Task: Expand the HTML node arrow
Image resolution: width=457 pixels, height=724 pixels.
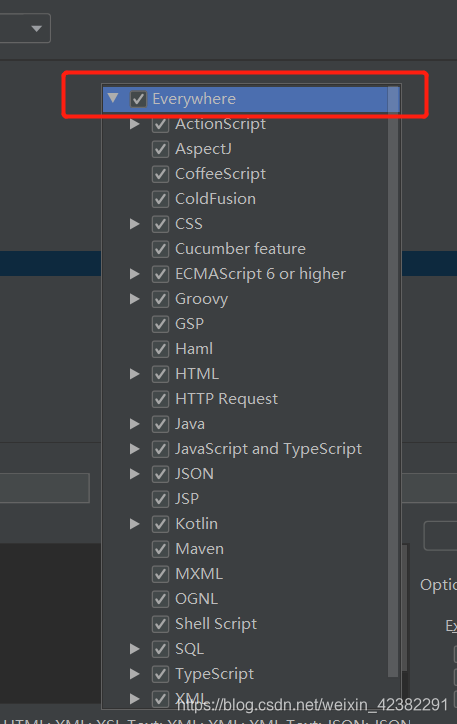Action: [134, 374]
